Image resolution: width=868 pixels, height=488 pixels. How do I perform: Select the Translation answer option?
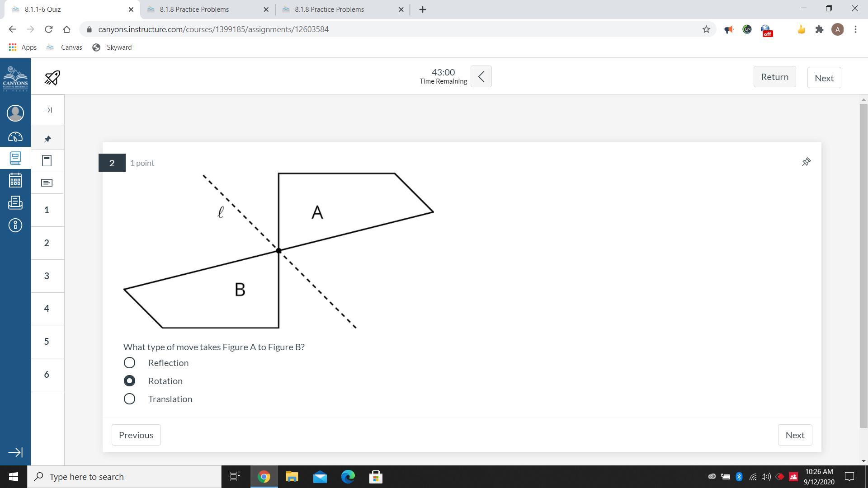pyautogui.click(x=129, y=399)
